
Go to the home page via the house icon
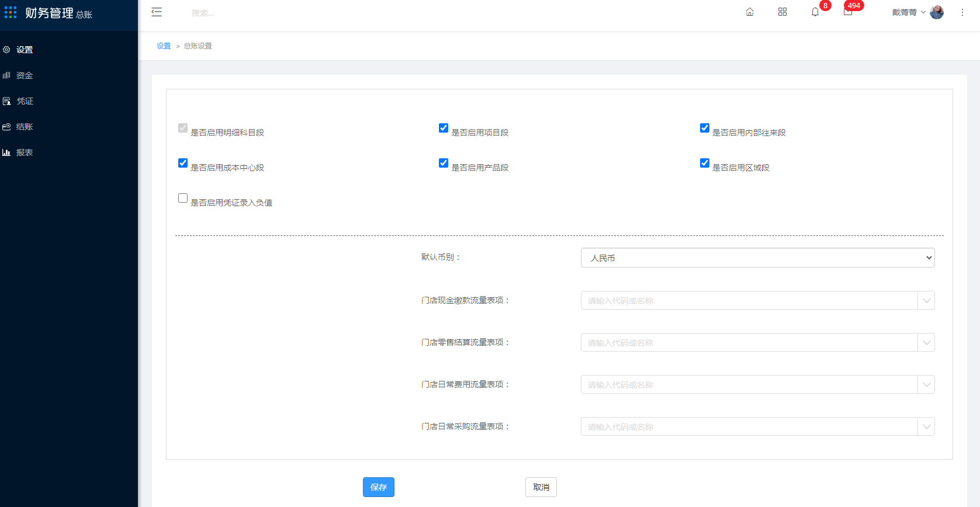[x=750, y=12]
